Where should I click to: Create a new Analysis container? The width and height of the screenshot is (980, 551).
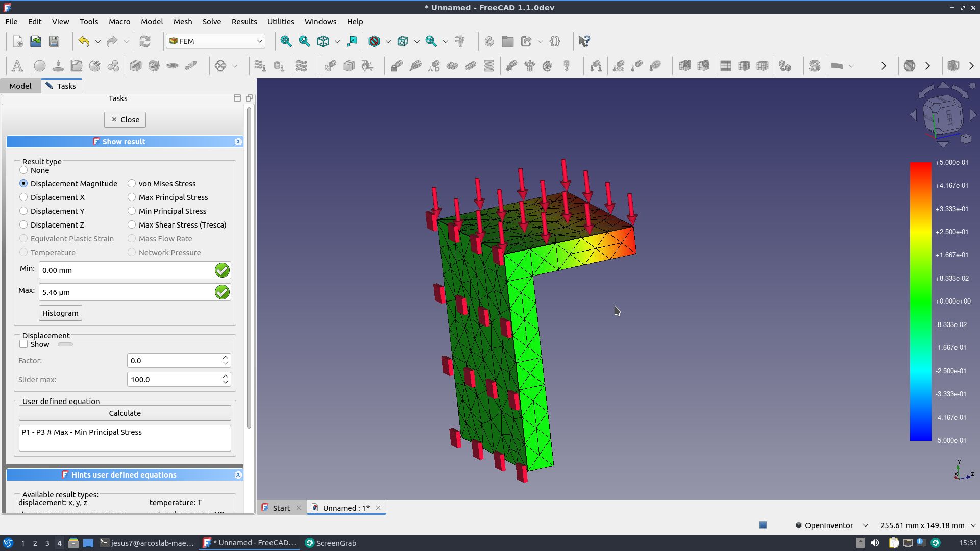pos(17,66)
